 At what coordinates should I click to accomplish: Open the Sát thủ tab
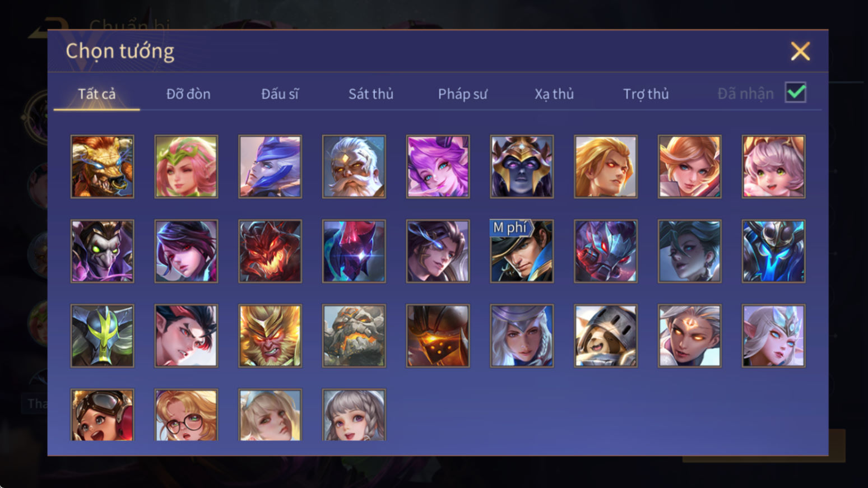[371, 94]
